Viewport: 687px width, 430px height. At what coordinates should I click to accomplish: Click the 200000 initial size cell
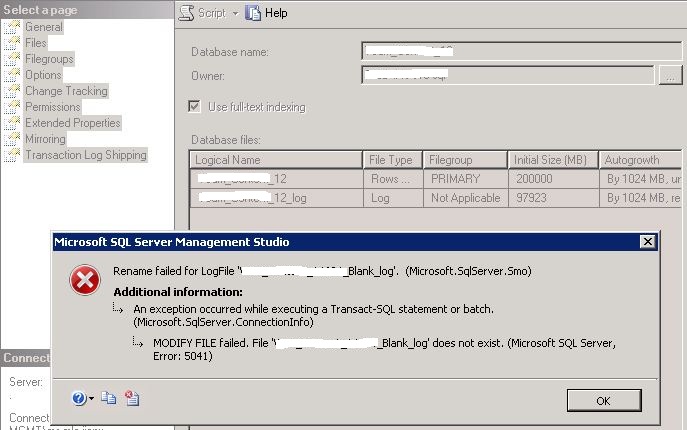[553, 179]
